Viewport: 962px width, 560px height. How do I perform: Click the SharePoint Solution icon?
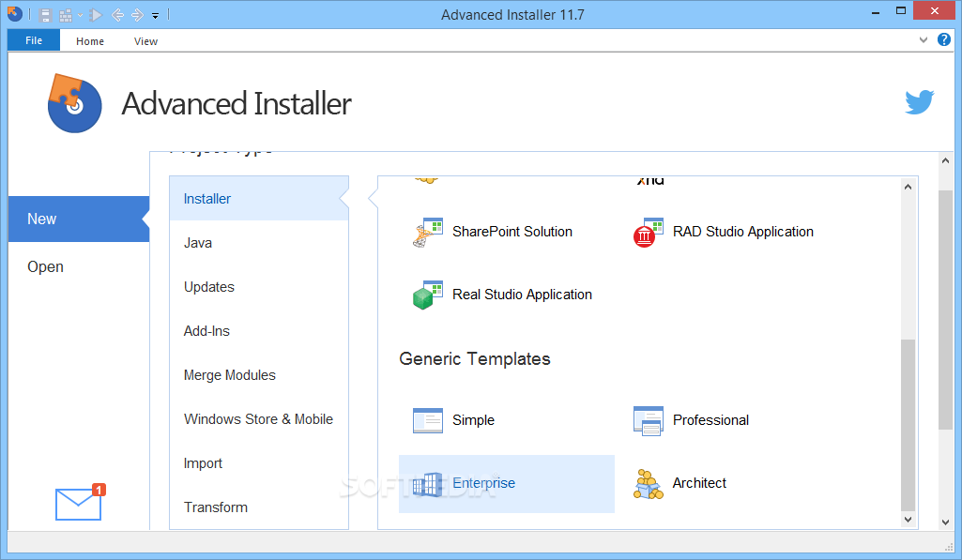[428, 232]
